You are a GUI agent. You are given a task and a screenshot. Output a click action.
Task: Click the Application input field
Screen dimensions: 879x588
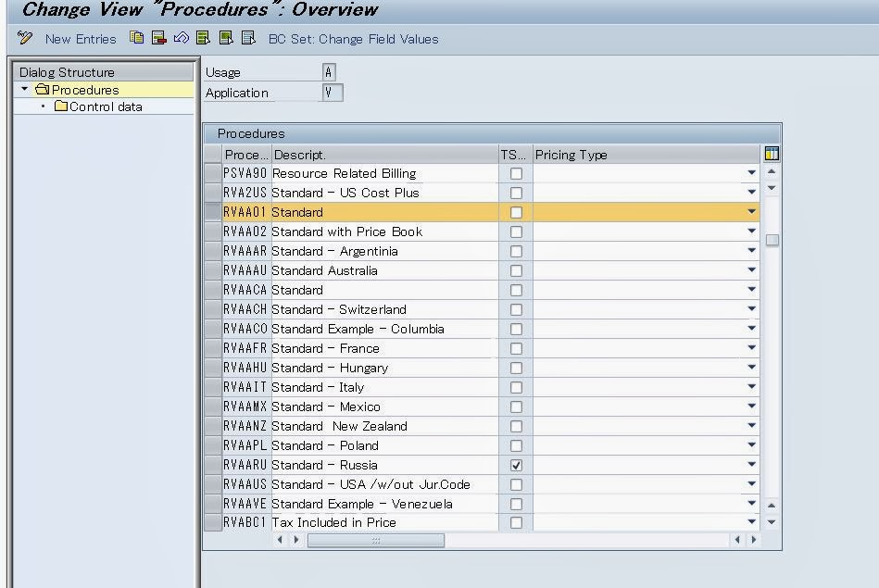tap(333, 93)
